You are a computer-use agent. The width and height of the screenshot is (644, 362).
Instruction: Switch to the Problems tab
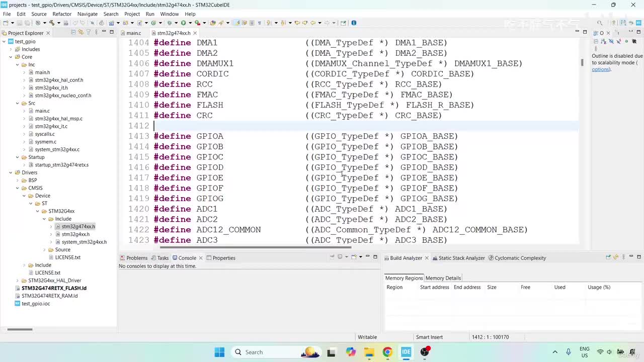coord(133,258)
